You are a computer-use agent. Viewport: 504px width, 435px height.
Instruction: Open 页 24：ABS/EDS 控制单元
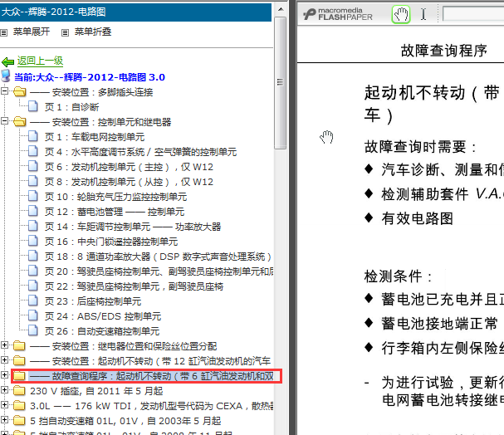pyautogui.click(x=103, y=316)
